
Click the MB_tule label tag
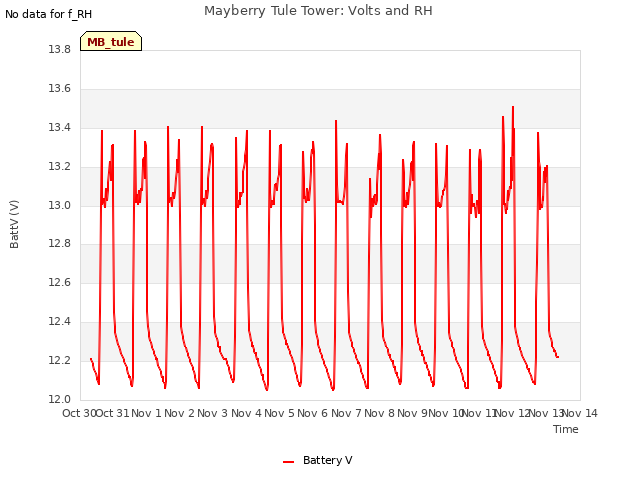point(111,41)
